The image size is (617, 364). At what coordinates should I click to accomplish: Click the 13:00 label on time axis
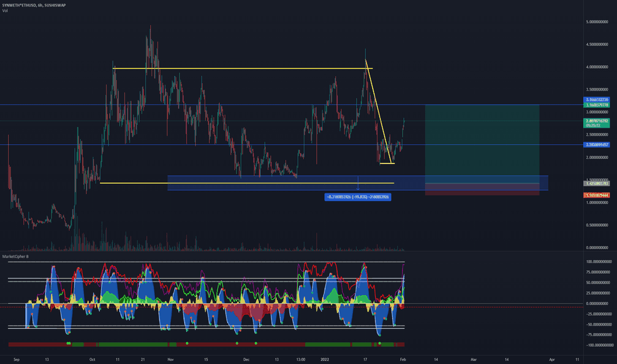point(301,359)
